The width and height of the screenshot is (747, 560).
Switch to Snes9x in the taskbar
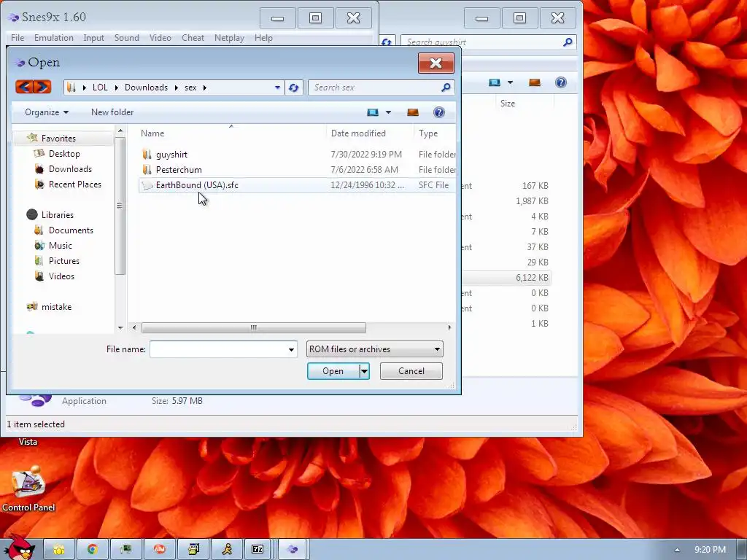[293, 550]
